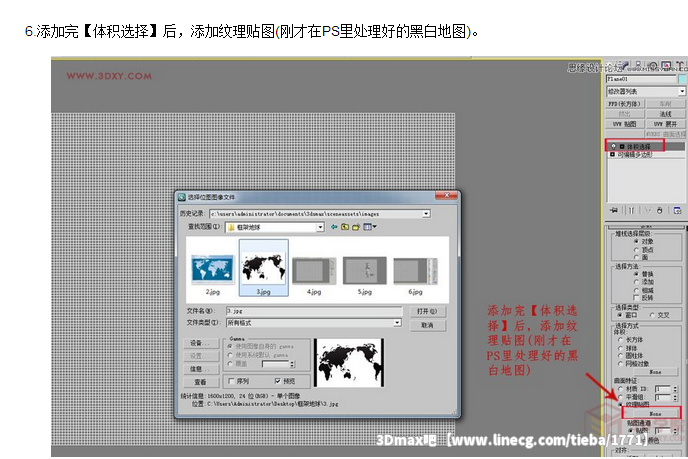Click the FFD(长方体) modifier button
The height and width of the screenshot is (459, 688).
tap(624, 104)
